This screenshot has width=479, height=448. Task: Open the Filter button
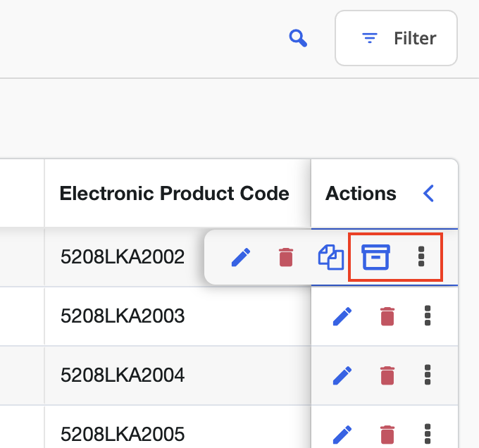396,38
